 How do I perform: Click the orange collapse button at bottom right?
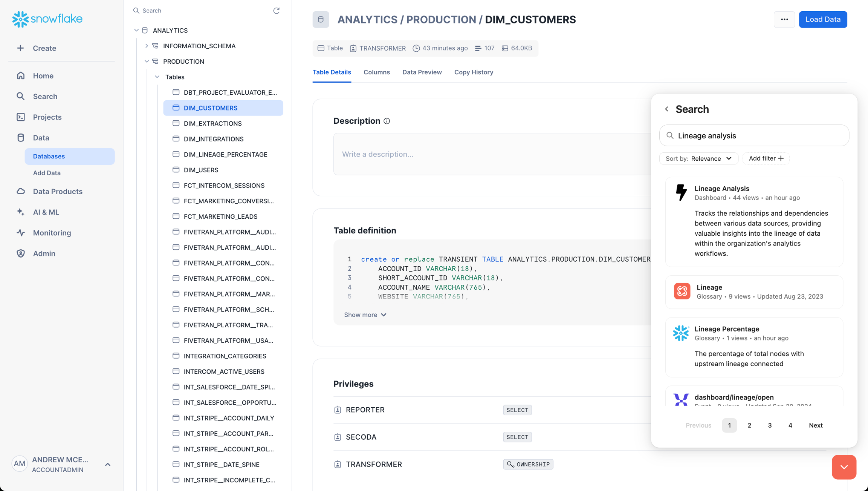tap(844, 467)
